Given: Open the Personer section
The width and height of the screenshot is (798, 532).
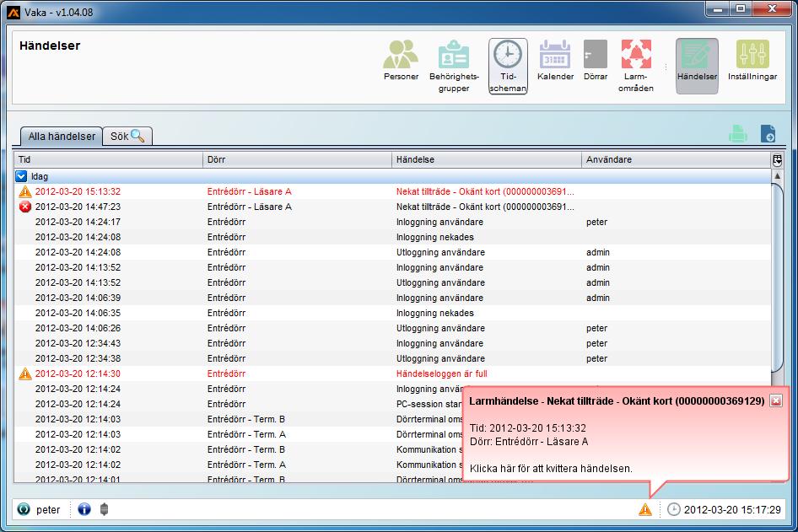Looking at the screenshot, I should [x=401, y=60].
